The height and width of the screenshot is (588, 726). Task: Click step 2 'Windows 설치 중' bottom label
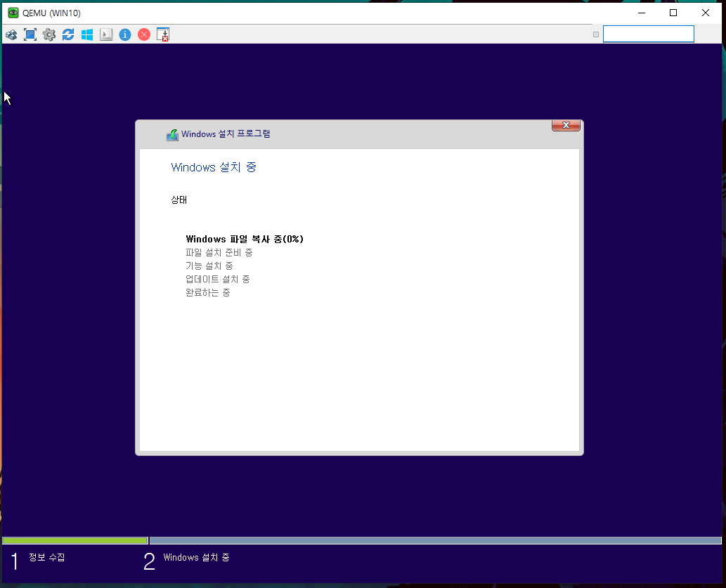click(x=196, y=558)
